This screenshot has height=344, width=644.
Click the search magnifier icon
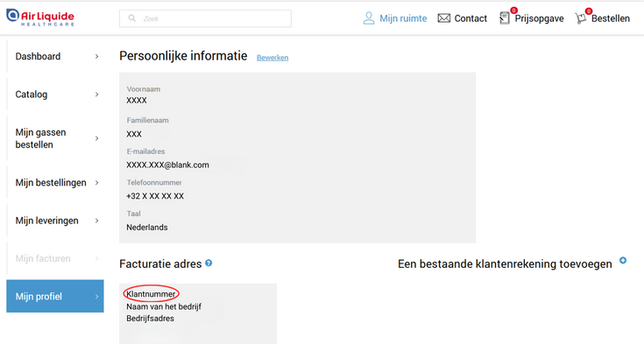point(131,18)
